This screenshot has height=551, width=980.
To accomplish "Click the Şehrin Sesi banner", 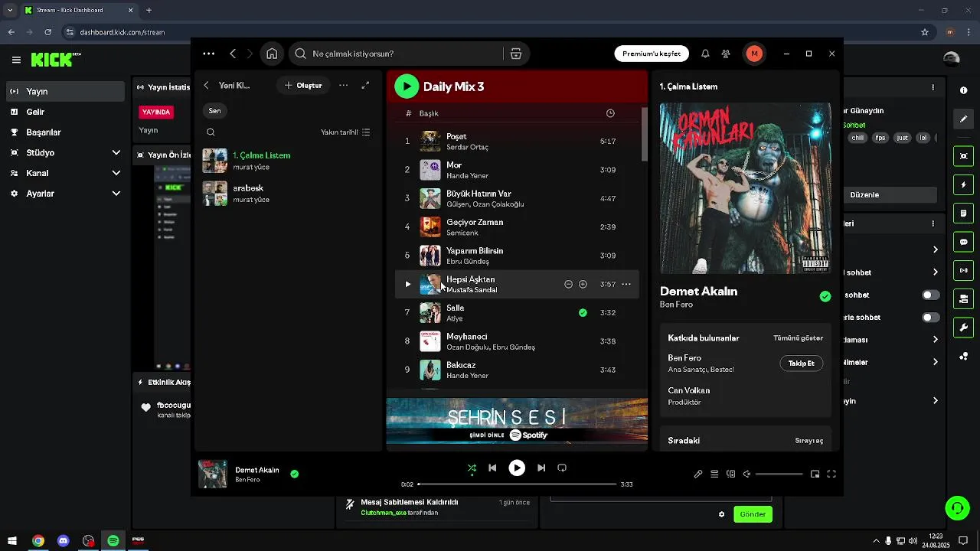I will 517,420.
